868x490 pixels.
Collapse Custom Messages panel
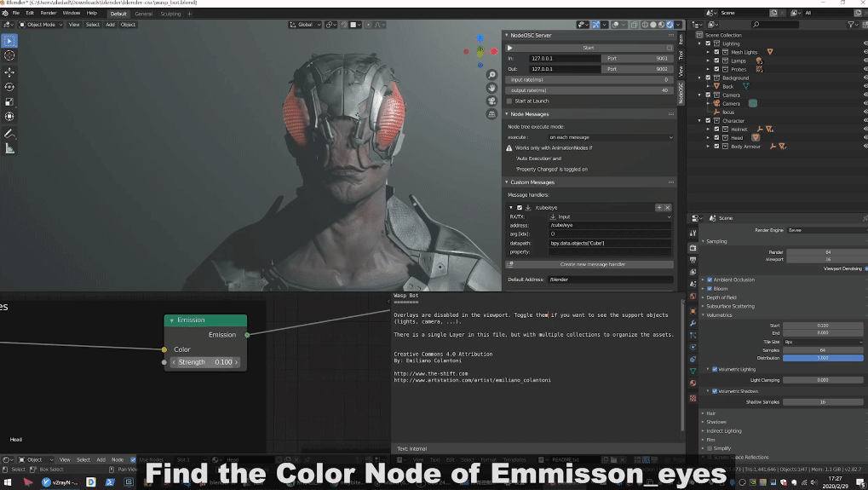click(x=507, y=182)
